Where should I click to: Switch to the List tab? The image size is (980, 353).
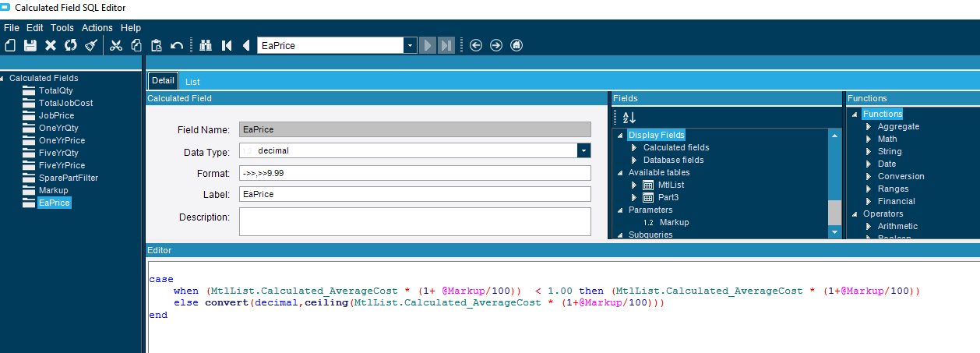click(192, 81)
